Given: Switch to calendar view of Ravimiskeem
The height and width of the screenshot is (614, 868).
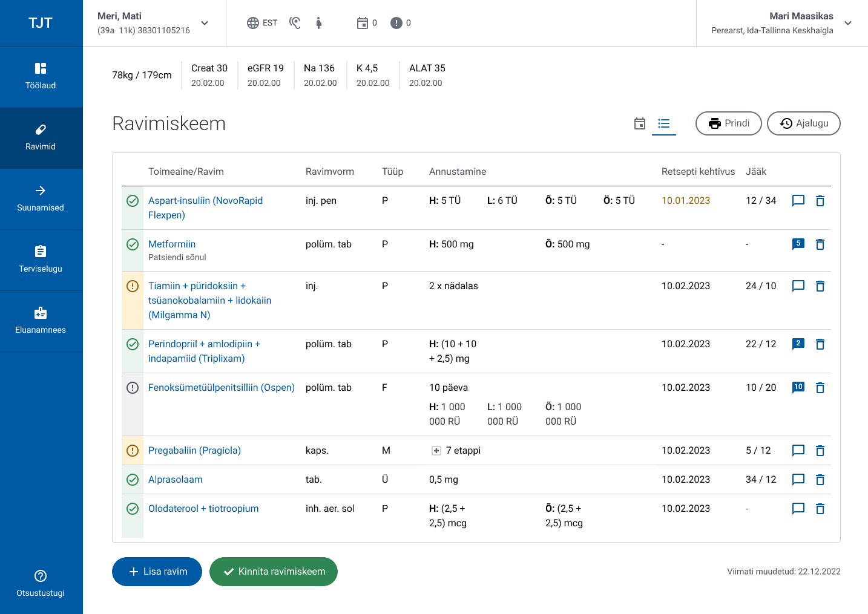Looking at the screenshot, I should point(639,123).
